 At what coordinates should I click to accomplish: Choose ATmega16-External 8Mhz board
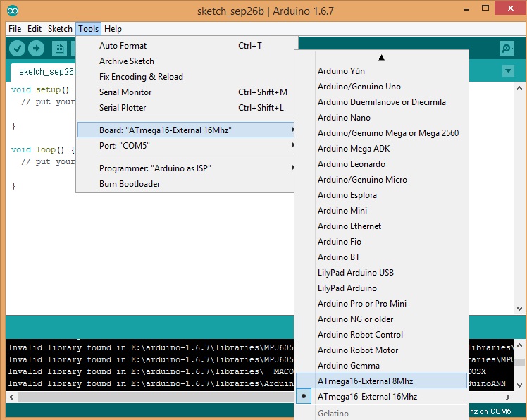point(381,381)
